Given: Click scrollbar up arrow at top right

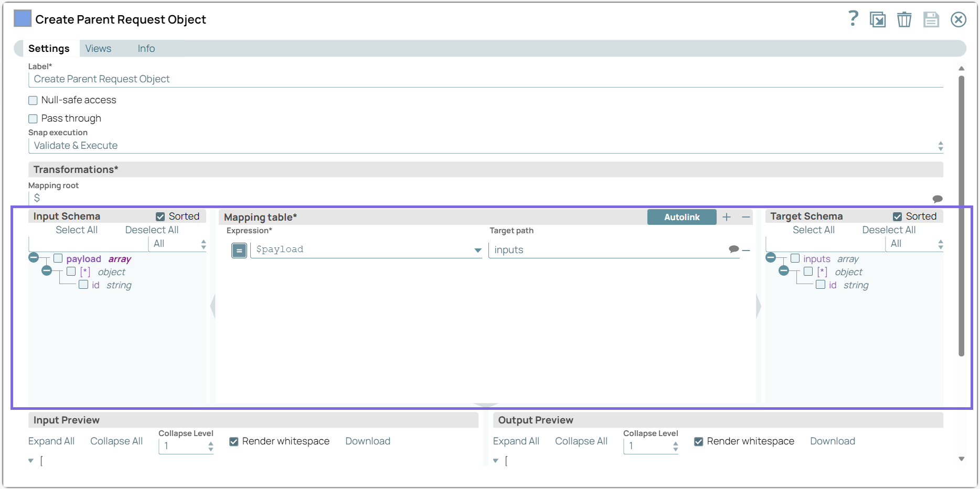Looking at the screenshot, I should pyautogui.click(x=961, y=69).
